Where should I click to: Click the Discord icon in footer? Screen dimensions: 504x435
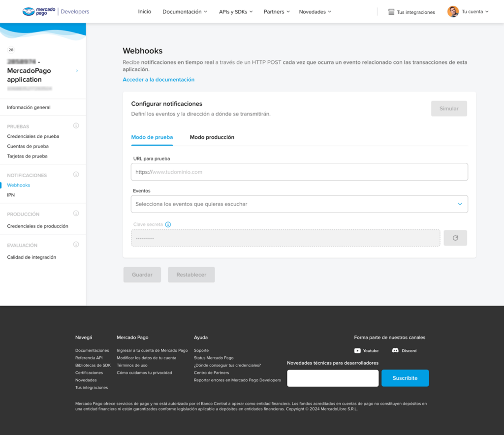[395, 350]
